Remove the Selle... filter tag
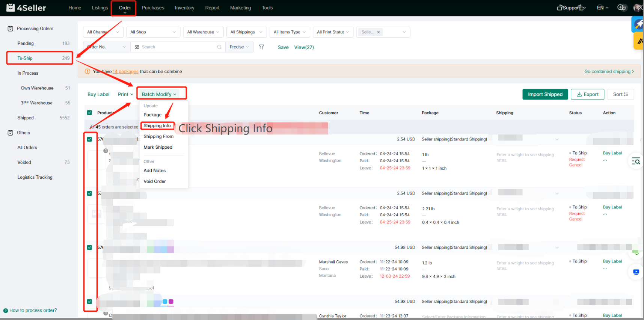The image size is (644, 320). click(379, 32)
